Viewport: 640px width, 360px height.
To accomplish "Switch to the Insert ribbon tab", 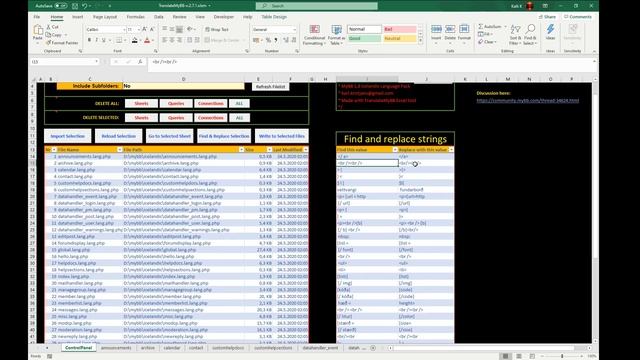I will click(x=78, y=17).
